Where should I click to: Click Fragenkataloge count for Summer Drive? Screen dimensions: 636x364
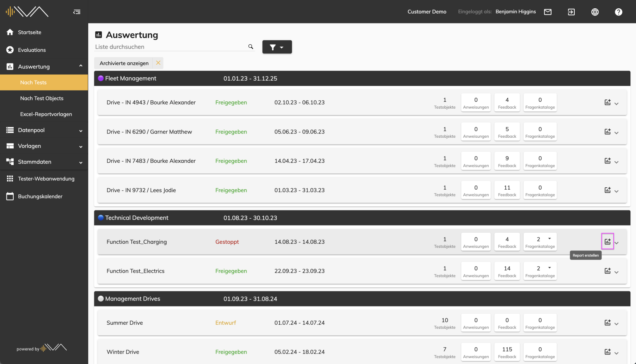click(x=540, y=323)
